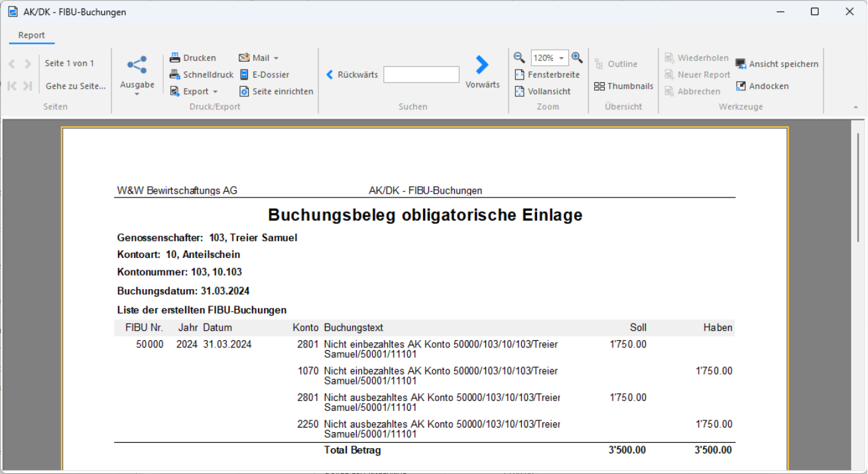Viewport: 868px width, 474px height.
Task: Expand the Export dropdown arrow
Action: [215, 91]
